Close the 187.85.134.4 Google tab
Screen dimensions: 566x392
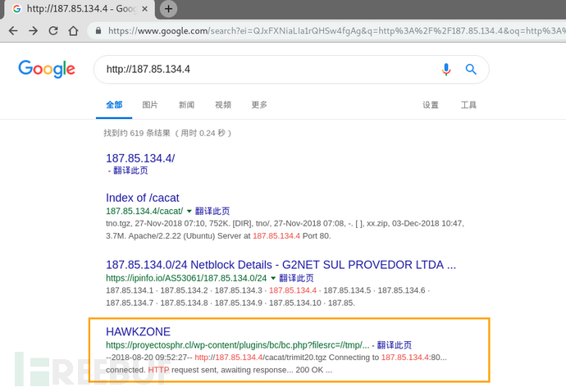144,9
